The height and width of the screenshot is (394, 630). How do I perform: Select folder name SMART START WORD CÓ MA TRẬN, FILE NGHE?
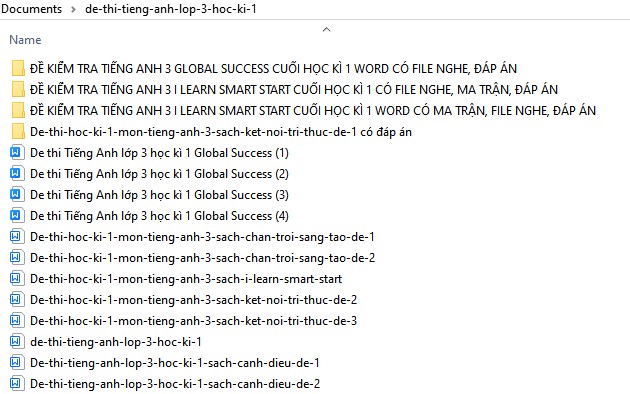click(x=313, y=110)
